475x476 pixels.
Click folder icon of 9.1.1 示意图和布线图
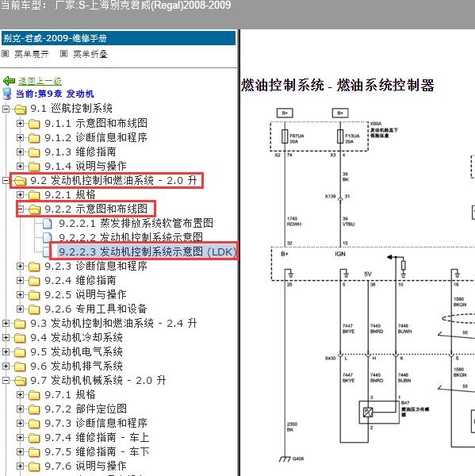point(34,124)
